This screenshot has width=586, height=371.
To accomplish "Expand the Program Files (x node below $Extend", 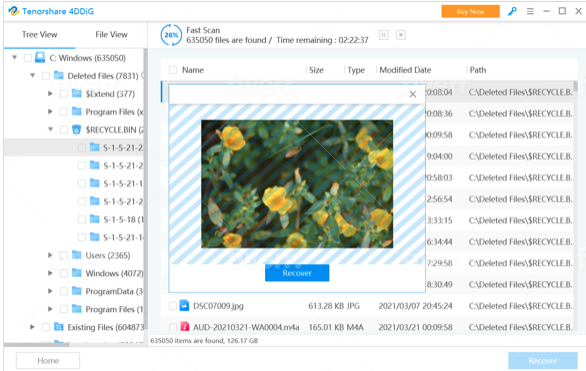I will (x=50, y=111).
